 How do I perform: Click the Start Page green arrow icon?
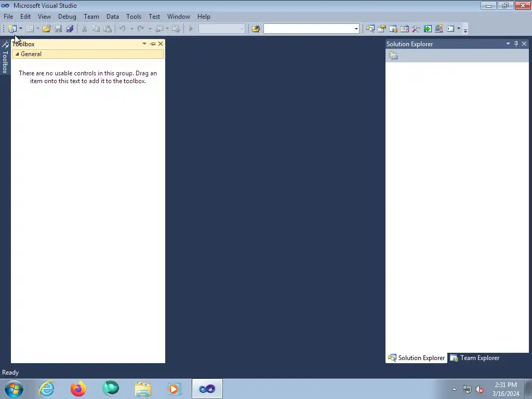coord(428,29)
